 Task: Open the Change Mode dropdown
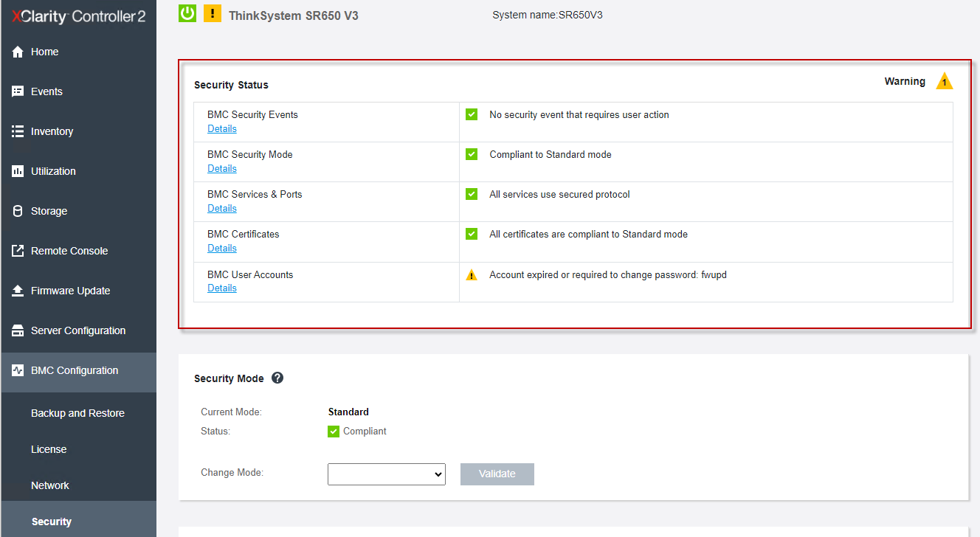tap(386, 474)
